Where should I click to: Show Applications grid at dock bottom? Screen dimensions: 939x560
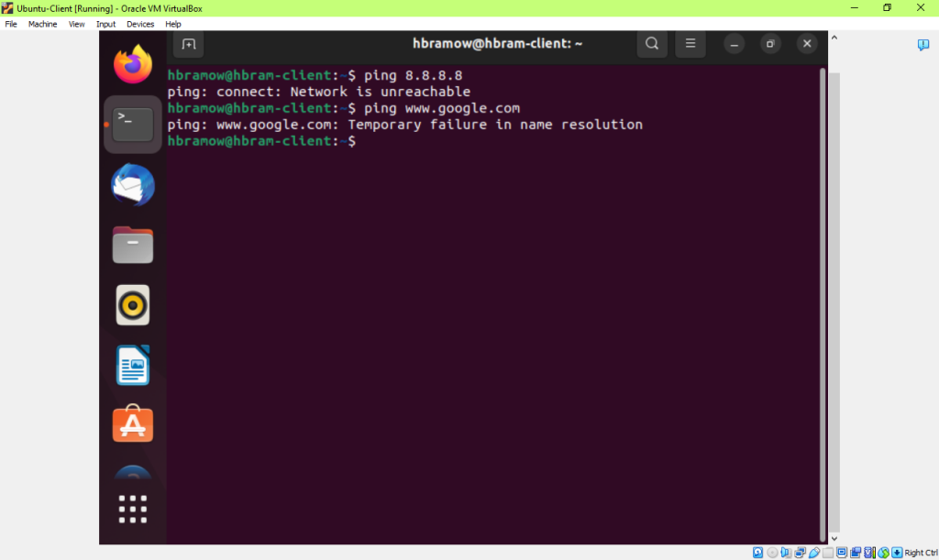click(132, 510)
